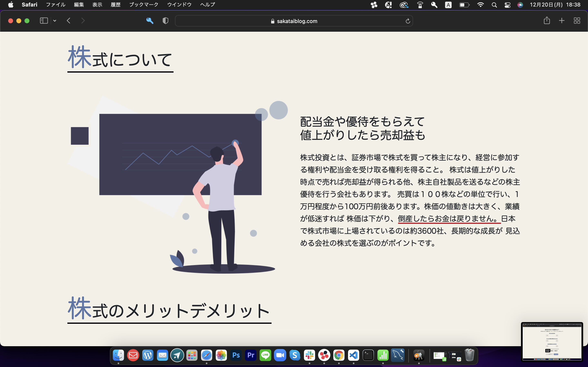Launch MySQL Workbench

point(398,355)
